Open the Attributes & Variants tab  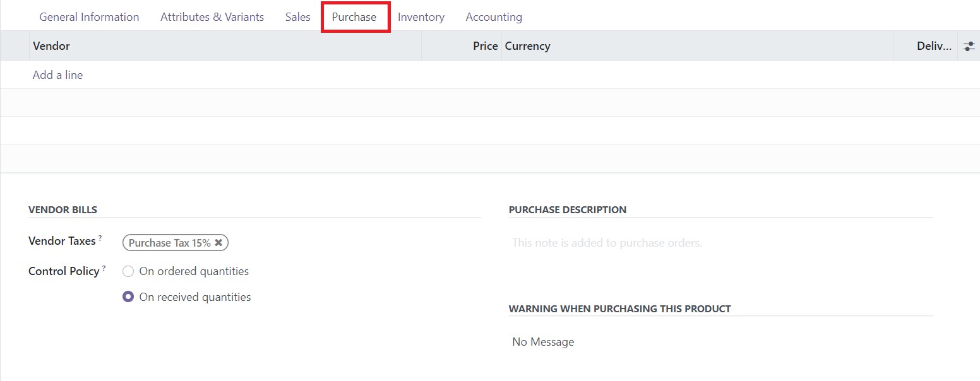click(x=212, y=17)
